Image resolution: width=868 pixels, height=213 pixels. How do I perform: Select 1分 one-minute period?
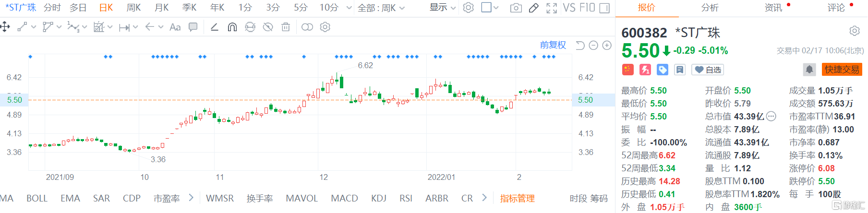pos(245,8)
